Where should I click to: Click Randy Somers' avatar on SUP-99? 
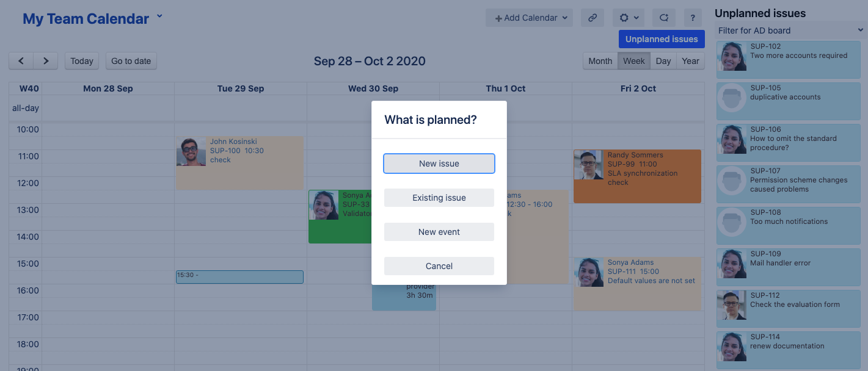tap(588, 165)
